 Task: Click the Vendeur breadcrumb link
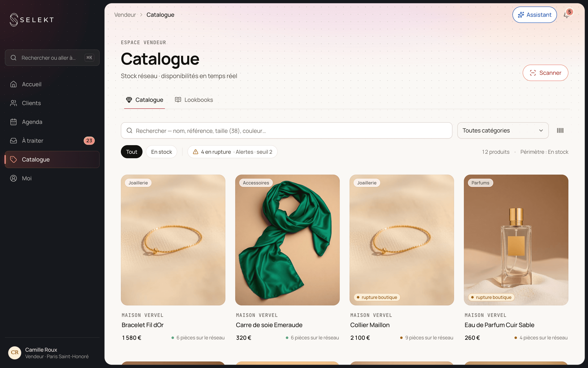click(x=125, y=15)
